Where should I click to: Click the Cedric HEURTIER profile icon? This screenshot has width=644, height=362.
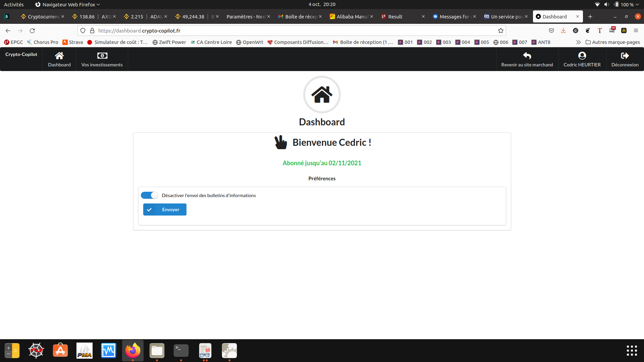(x=582, y=55)
